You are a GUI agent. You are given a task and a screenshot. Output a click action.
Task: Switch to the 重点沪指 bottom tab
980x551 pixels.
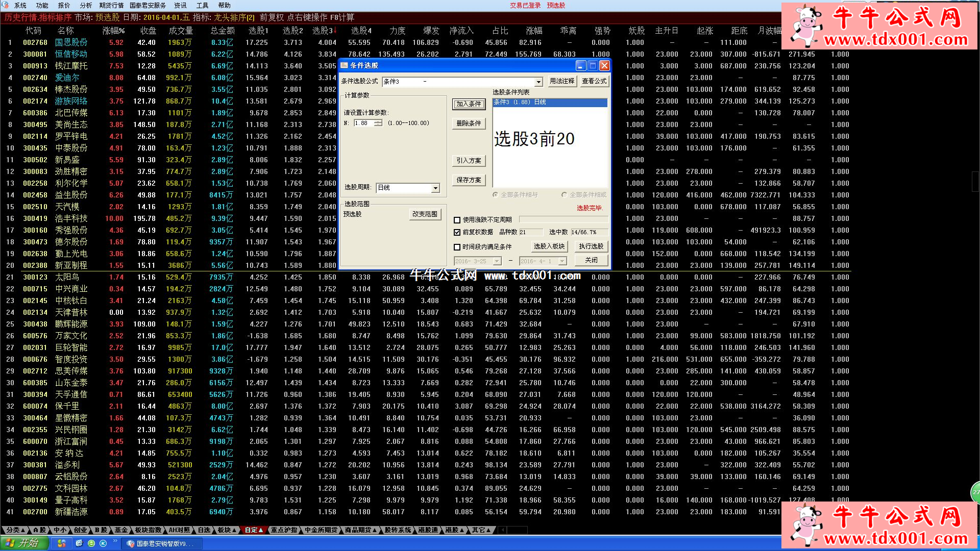pyautogui.click(x=284, y=530)
